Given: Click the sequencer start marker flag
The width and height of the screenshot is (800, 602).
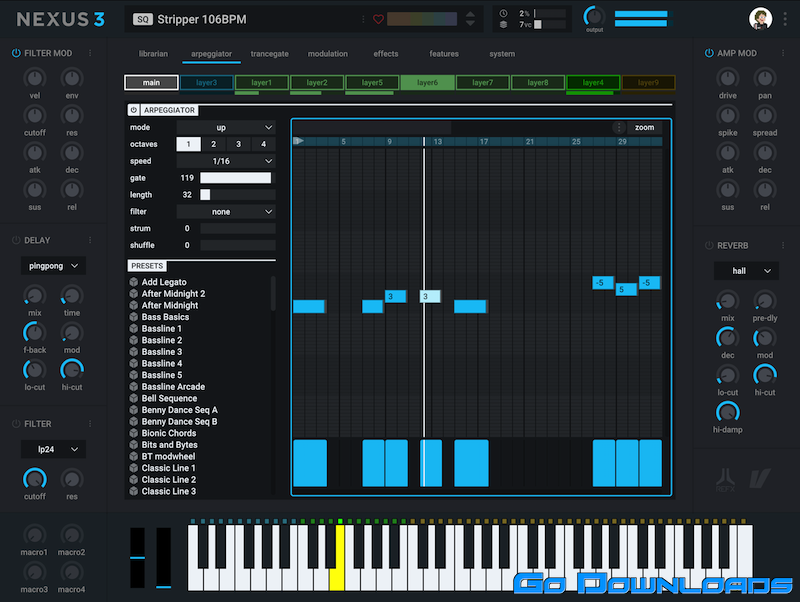Looking at the screenshot, I should [299, 141].
